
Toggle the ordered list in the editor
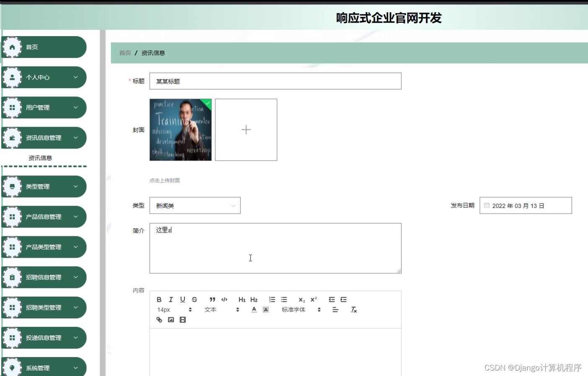click(x=272, y=299)
